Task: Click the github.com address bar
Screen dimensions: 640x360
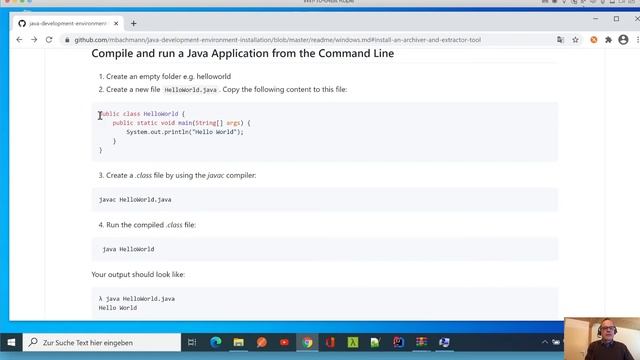Action: 278,40
